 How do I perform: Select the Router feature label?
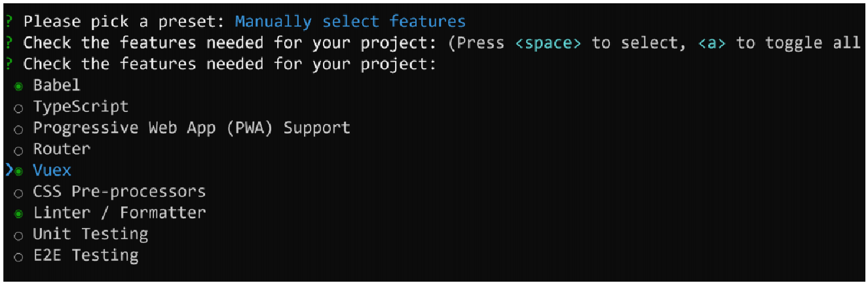click(62, 149)
